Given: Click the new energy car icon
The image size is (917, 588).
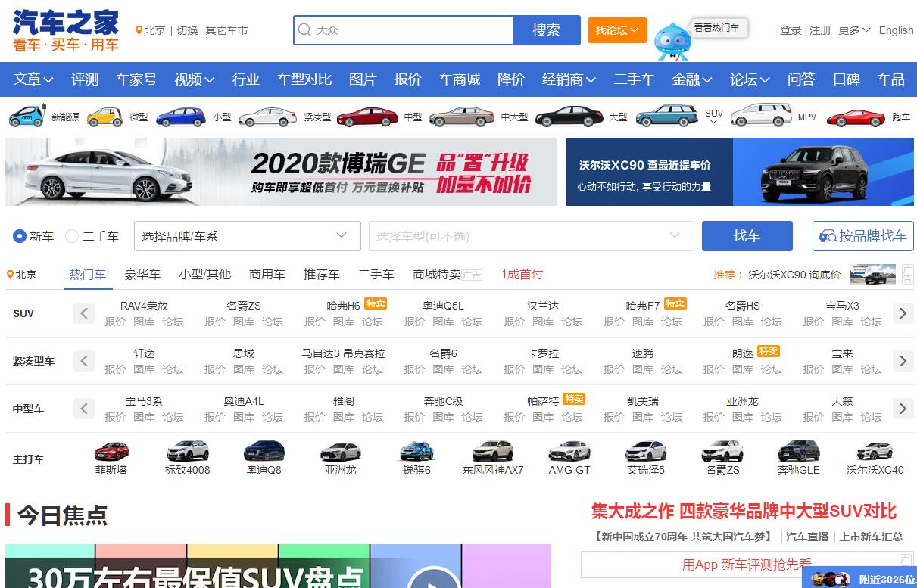Looking at the screenshot, I should coord(26,117).
